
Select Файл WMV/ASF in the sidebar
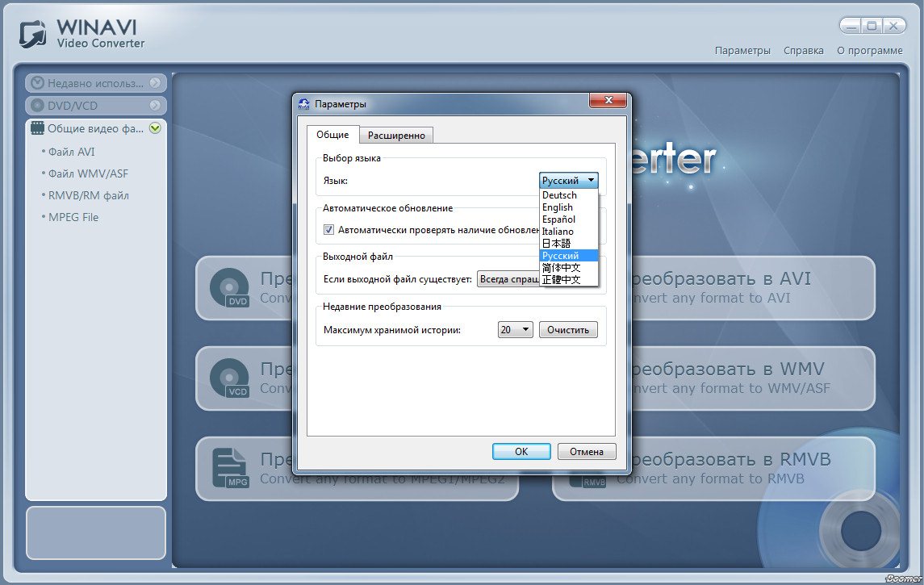pos(88,173)
